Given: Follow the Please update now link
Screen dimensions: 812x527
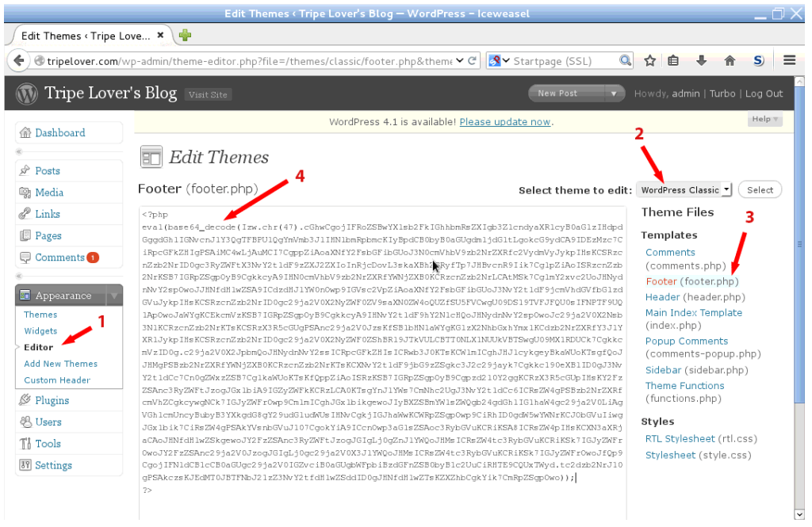Looking at the screenshot, I should [x=505, y=122].
